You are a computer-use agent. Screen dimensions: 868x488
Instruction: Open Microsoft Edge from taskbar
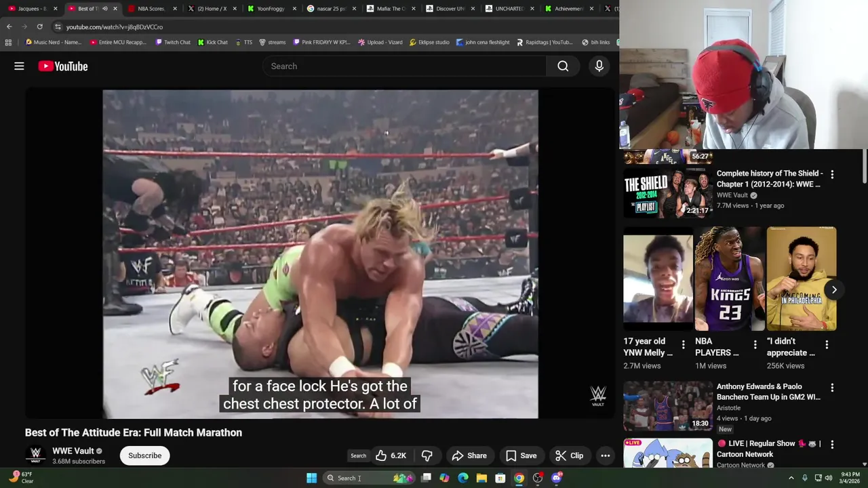[463, 478]
